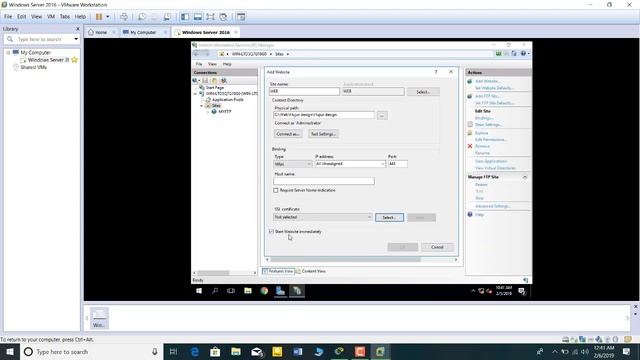
Task: Open the VM menu
Action: (51, 17)
